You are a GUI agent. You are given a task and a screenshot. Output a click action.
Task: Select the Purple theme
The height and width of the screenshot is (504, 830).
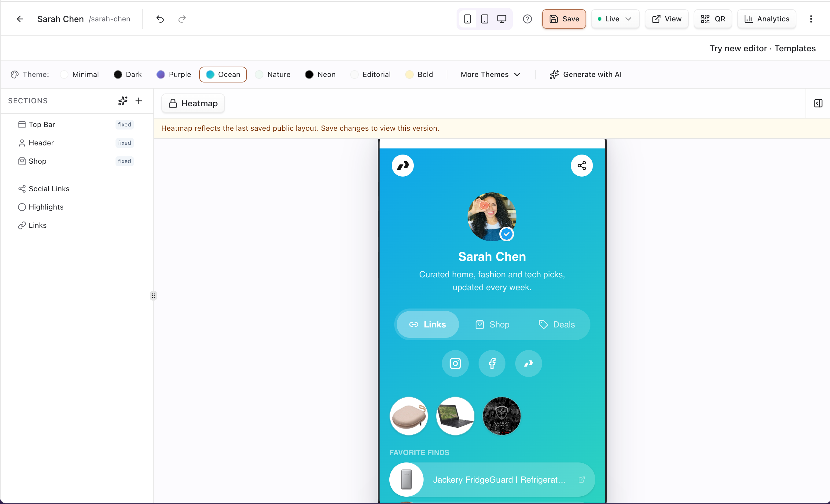tap(174, 75)
